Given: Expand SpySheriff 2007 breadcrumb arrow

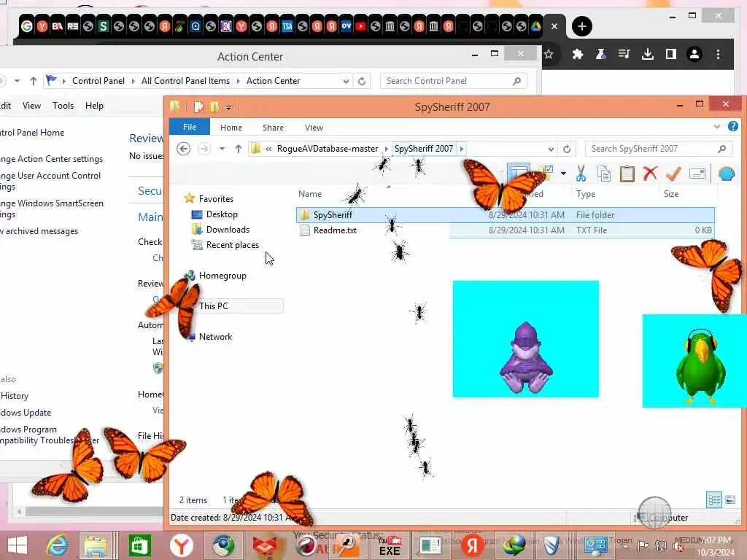Looking at the screenshot, I should [x=461, y=149].
